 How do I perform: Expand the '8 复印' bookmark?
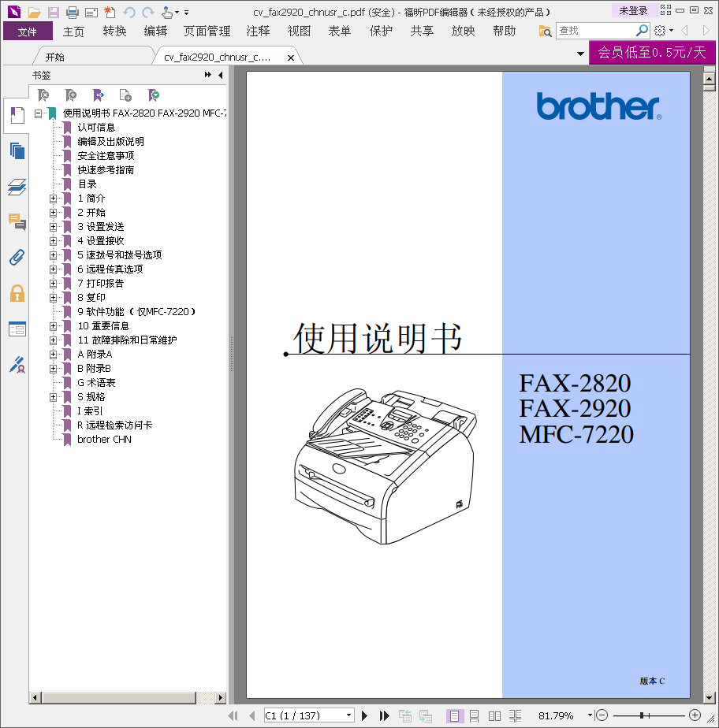tap(54, 298)
